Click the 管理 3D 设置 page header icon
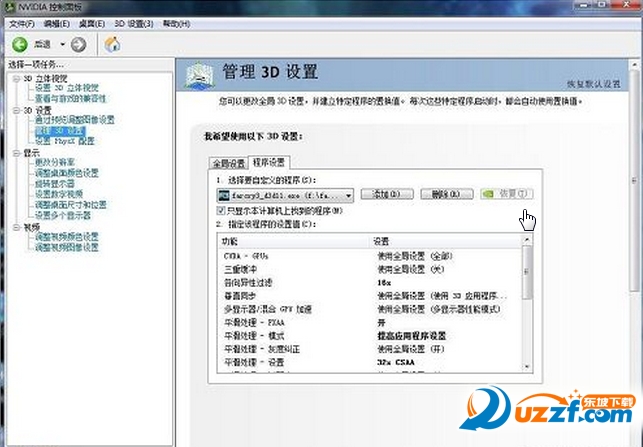Screen dimensions: 643x447 pyautogui.click(x=199, y=75)
